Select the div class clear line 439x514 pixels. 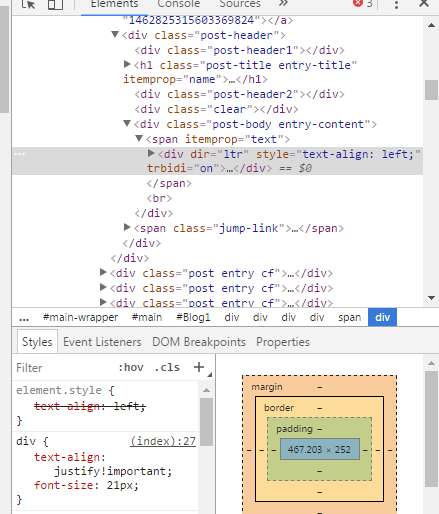tap(216, 109)
